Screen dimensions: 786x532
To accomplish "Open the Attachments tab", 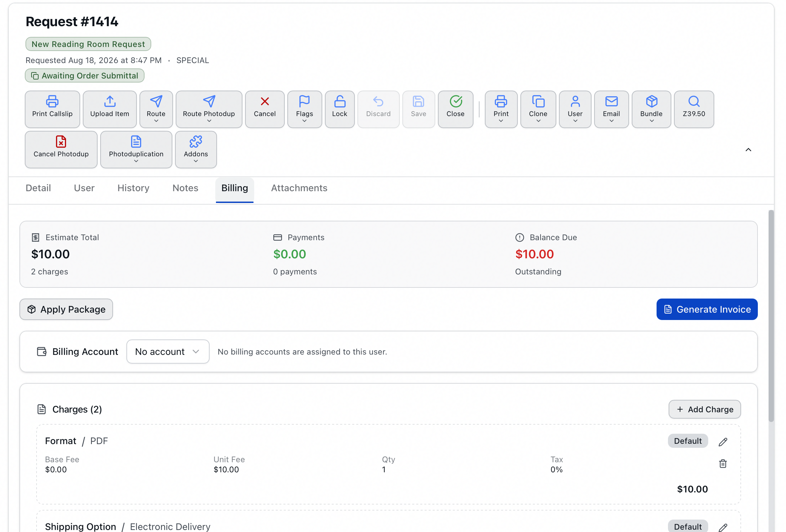I will pos(299,188).
